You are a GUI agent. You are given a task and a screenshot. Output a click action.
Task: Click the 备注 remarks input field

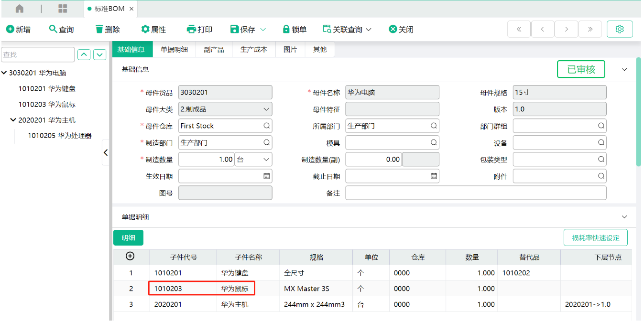pos(476,193)
